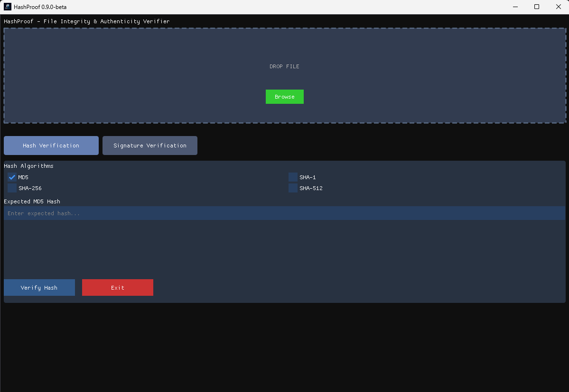Click the Hash Algorithms section label
This screenshot has width=569, height=392.
coord(29,166)
